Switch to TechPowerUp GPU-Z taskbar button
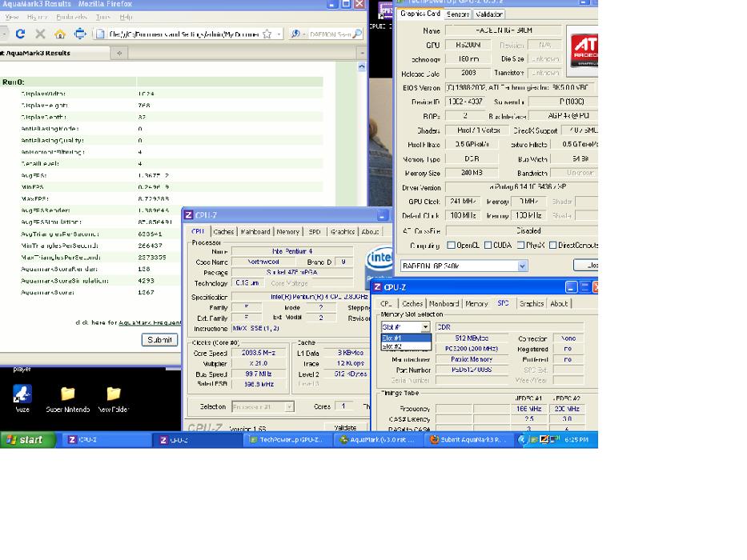 pos(287,439)
